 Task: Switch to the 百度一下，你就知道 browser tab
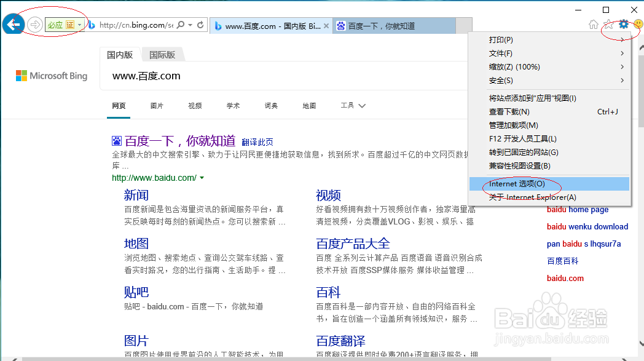tap(394, 26)
